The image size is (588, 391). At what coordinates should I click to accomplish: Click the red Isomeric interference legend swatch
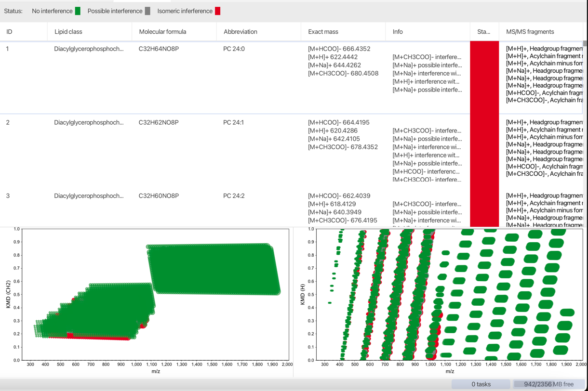click(217, 11)
